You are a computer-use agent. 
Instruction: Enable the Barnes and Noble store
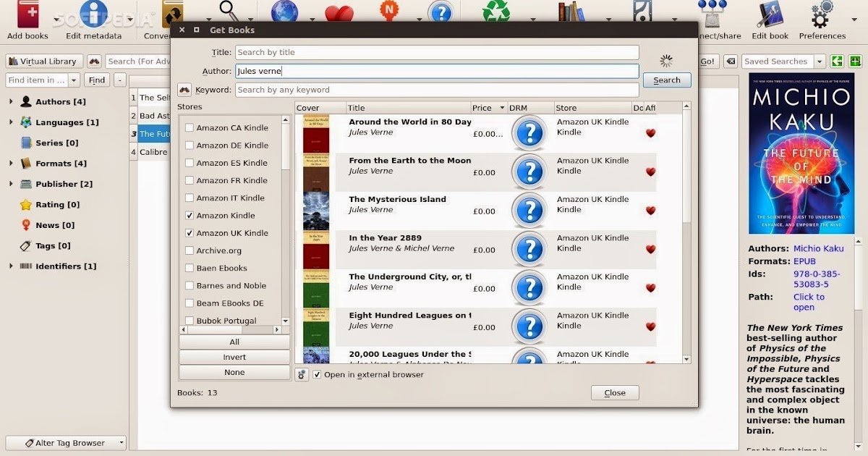tap(190, 286)
